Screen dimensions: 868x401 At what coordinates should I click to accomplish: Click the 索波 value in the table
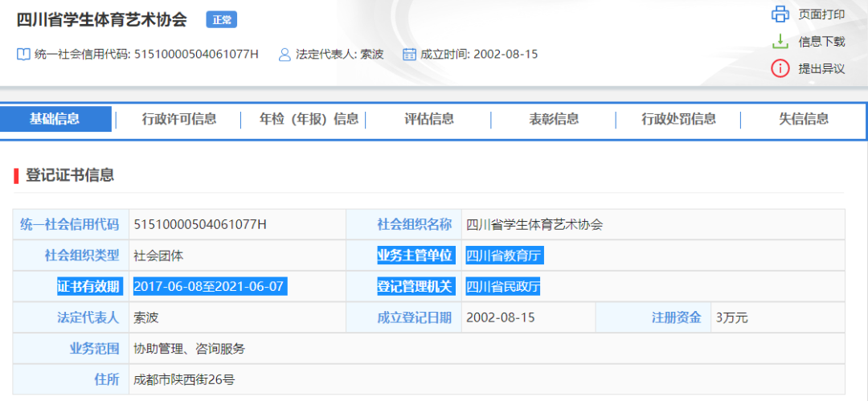click(146, 317)
